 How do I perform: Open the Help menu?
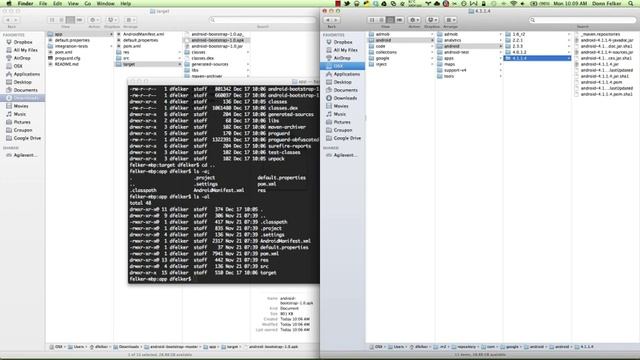[x=126, y=3]
